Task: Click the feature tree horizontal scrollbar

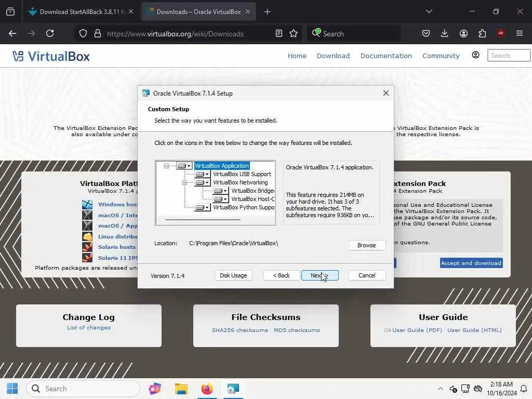Action: click(x=203, y=220)
